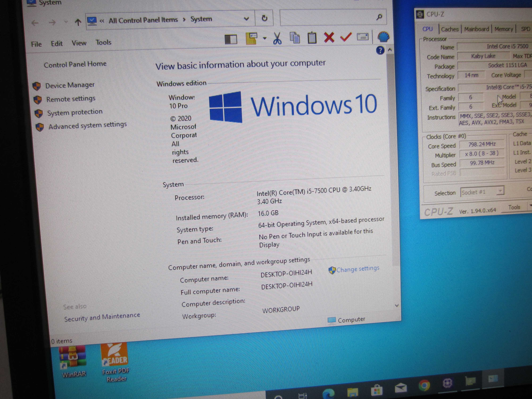Viewport: 532px width, 399px height.
Task: Click the System breadcrumb in address bar
Action: pos(201,19)
